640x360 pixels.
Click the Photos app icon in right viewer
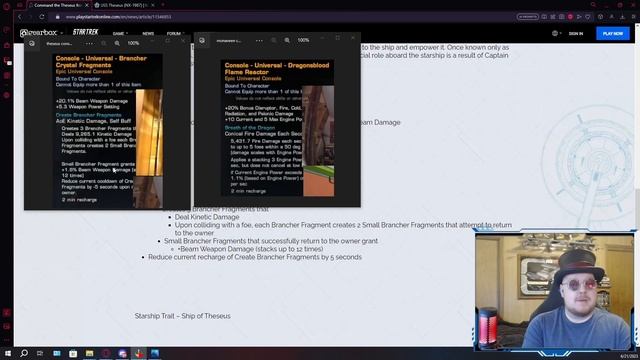click(202, 40)
